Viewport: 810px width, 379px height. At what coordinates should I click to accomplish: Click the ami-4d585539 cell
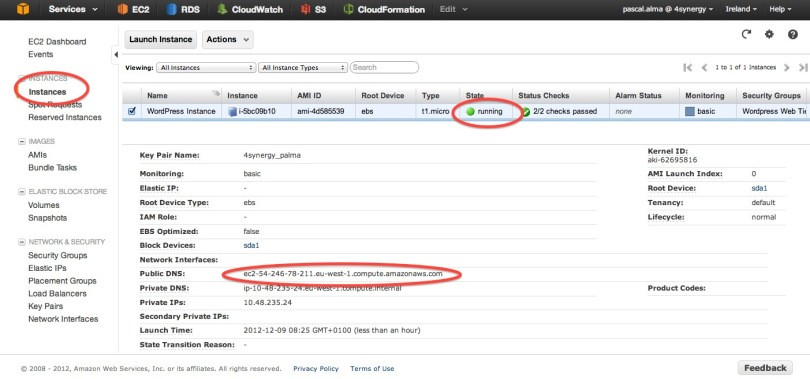pyautogui.click(x=321, y=111)
